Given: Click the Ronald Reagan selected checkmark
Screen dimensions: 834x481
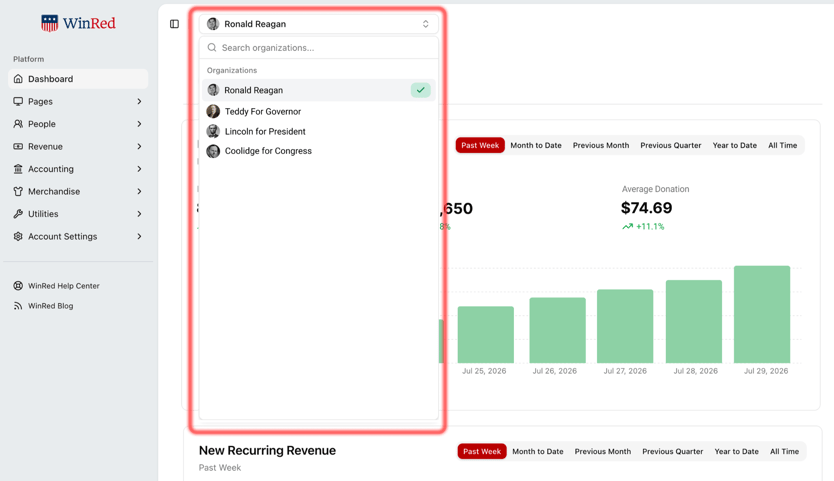Looking at the screenshot, I should click(x=420, y=90).
